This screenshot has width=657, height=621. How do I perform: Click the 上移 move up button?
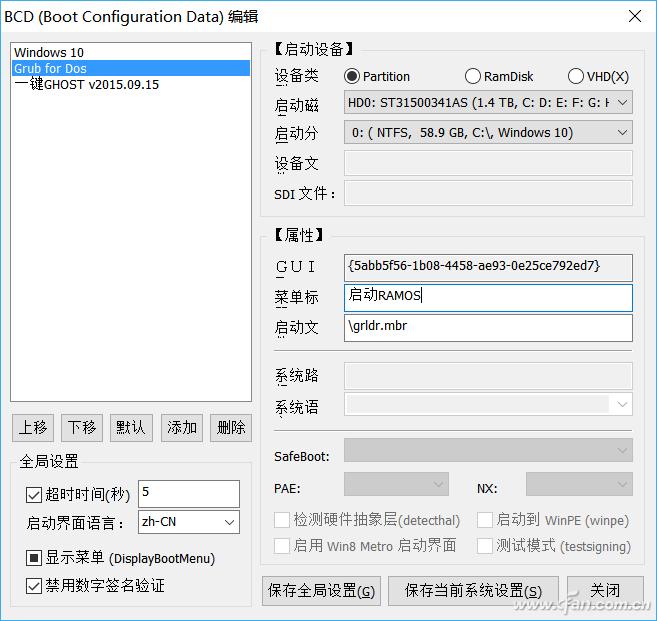[x=33, y=427]
